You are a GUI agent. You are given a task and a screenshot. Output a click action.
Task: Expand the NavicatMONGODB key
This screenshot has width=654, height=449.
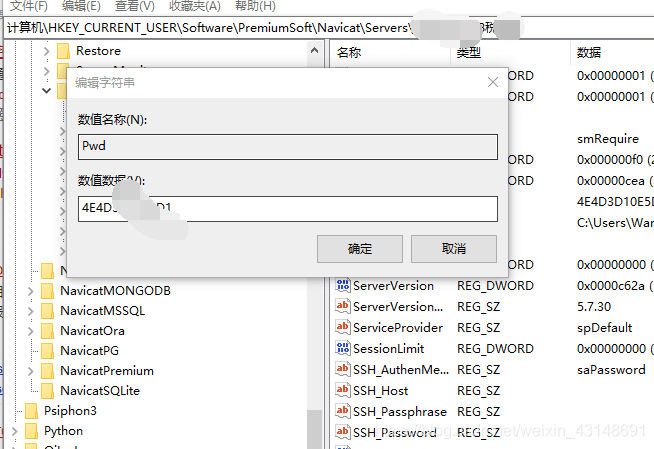pyautogui.click(x=30, y=291)
